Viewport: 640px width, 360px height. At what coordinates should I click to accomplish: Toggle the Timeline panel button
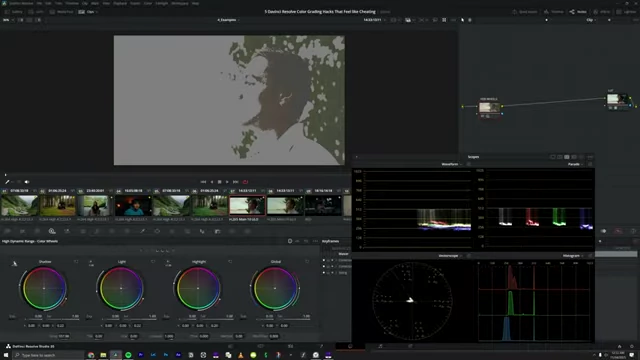point(554,12)
